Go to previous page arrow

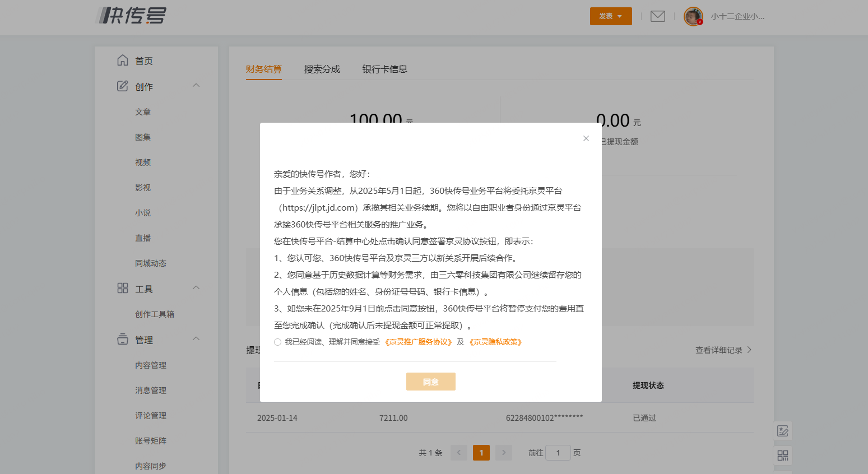tap(459, 453)
